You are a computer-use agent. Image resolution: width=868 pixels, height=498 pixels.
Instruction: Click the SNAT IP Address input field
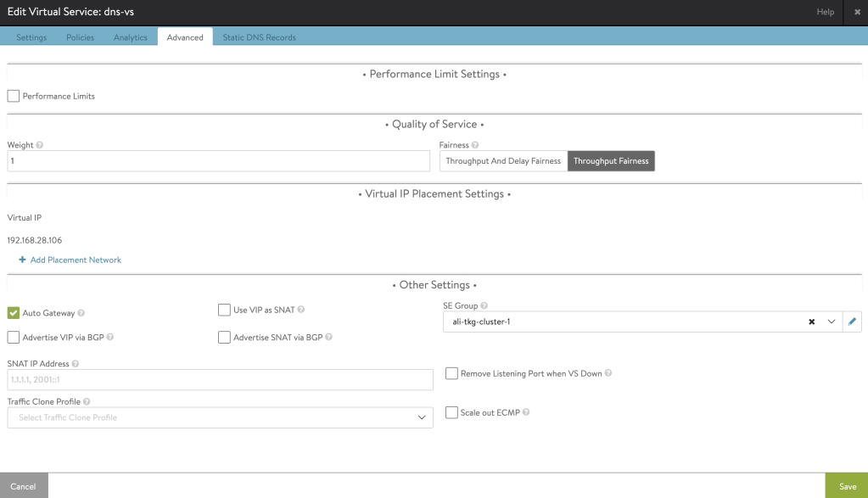pos(220,379)
